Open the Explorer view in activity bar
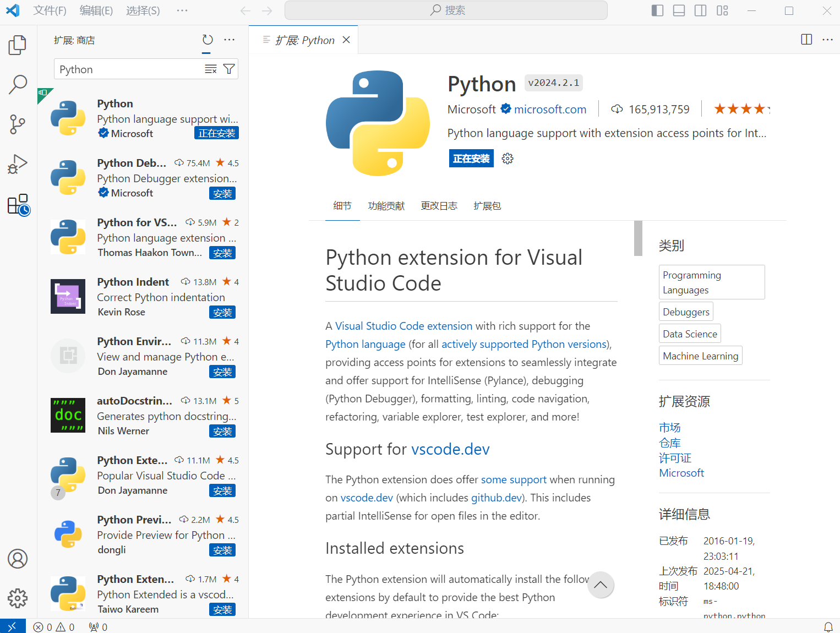This screenshot has width=840, height=633. pos(18,45)
